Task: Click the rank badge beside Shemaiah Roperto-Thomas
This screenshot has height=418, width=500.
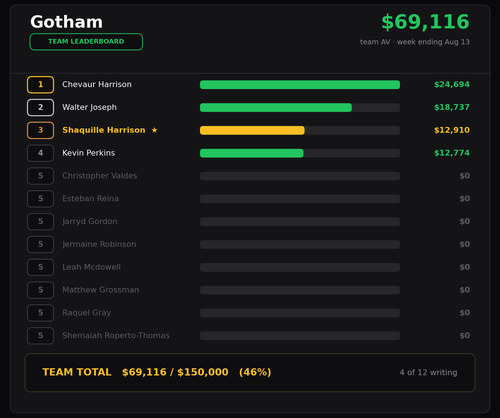Action: click(40, 336)
